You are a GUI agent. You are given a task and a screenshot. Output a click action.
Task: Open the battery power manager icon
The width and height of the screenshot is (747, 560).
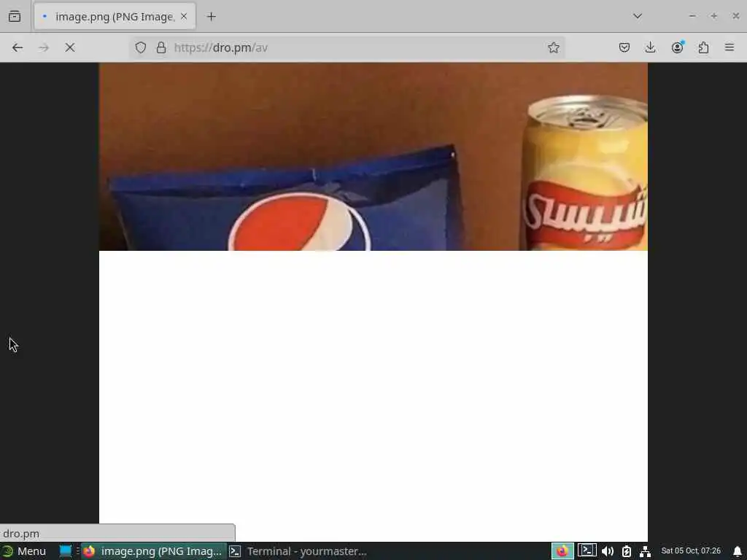(x=627, y=551)
